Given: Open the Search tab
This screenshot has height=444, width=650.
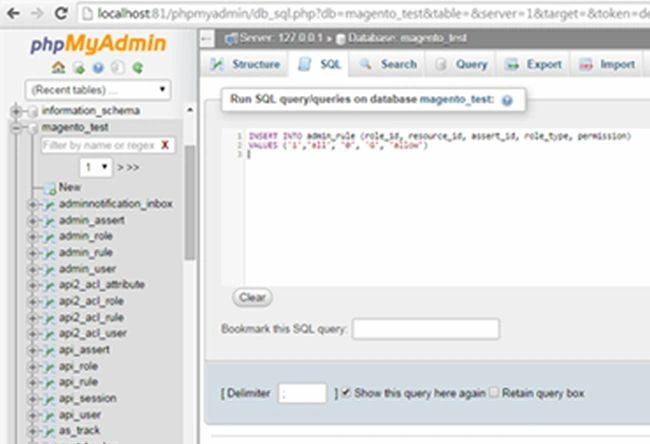Looking at the screenshot, I should click(388, 64).
